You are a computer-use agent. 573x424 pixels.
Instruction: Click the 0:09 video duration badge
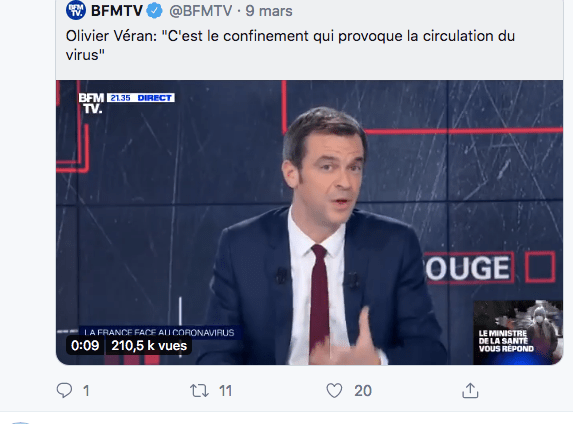85,345
